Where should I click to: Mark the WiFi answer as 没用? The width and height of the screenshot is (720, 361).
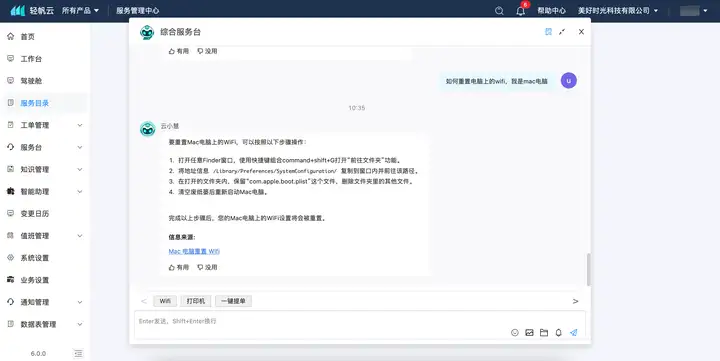click(207, 267)
